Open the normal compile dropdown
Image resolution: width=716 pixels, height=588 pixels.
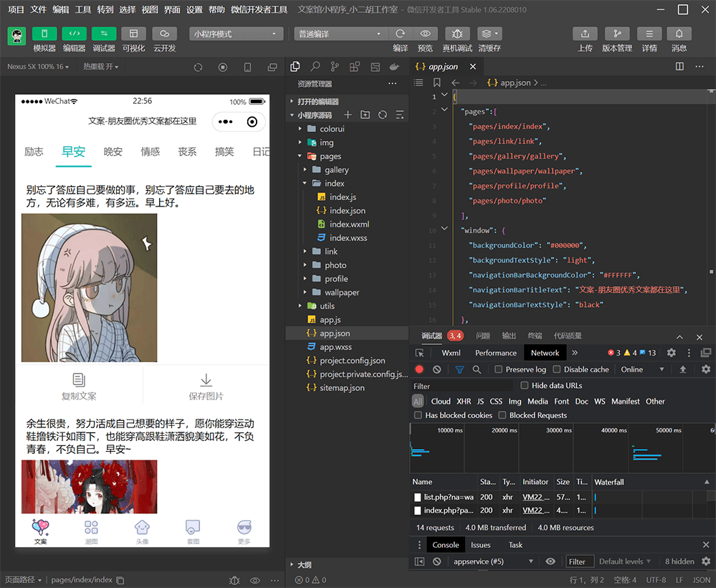coord(340,34)
